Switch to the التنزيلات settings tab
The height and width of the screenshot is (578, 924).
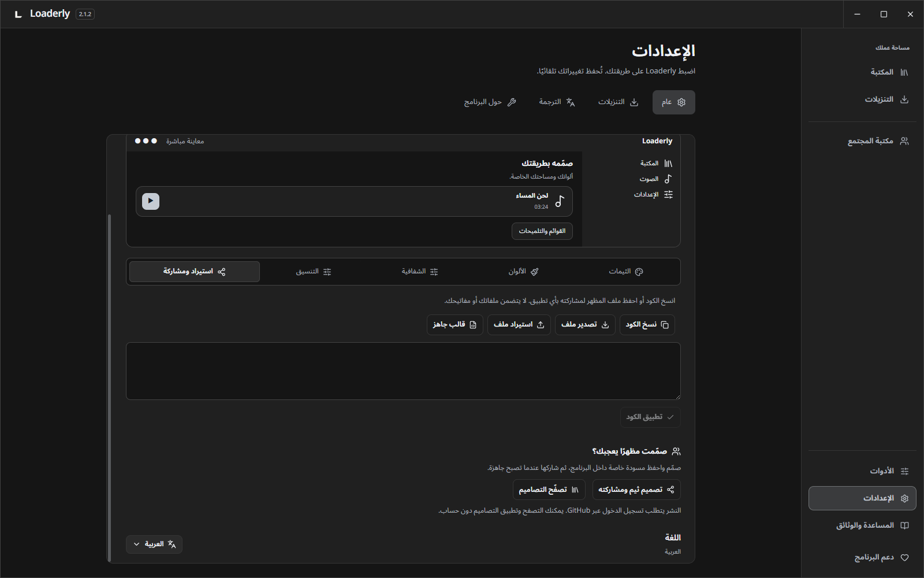tap(618, 102)
